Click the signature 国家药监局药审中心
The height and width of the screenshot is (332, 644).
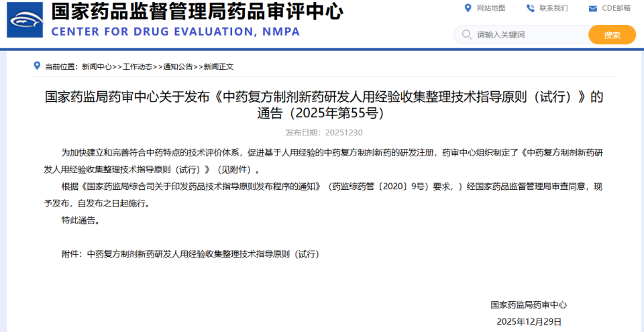click(529, 305)
